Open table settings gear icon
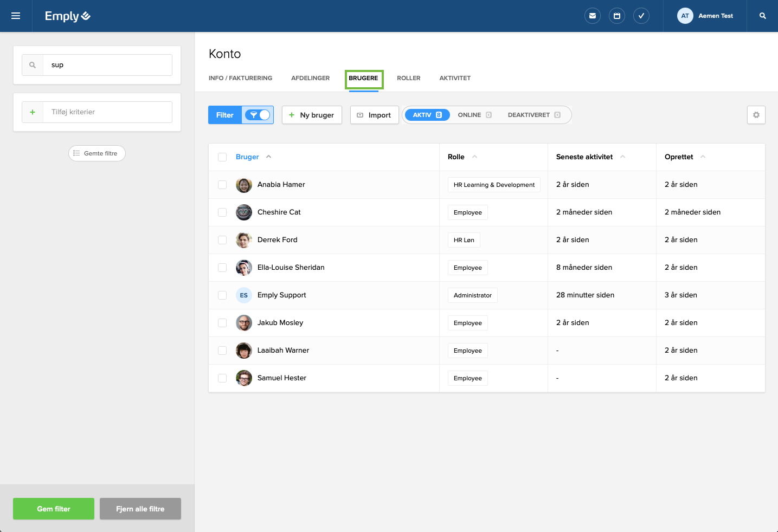This screenshot has height=532, width=778. (x=756, y=115)
